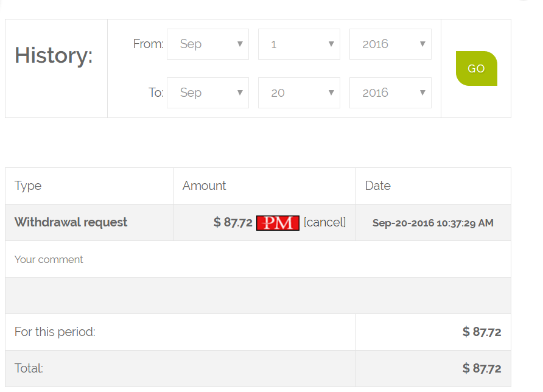This screenshot has height=392, width=543.
Task: Click the History heading
Action: [54, 55]
